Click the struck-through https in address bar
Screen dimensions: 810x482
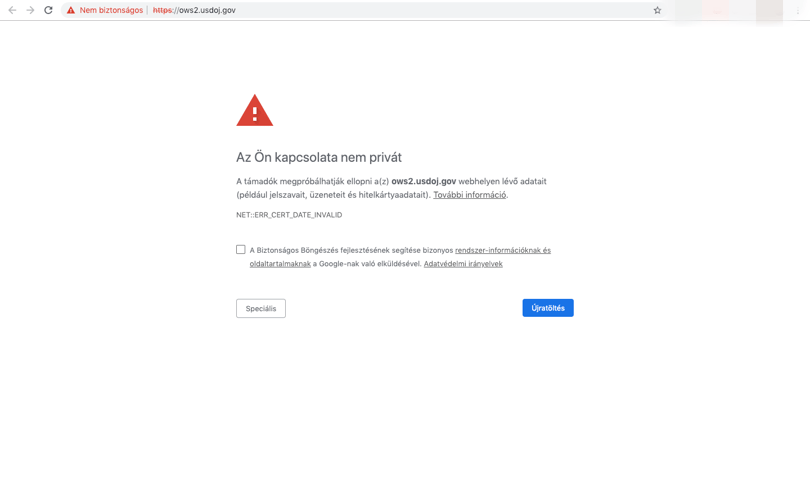[x=162, y=10]
